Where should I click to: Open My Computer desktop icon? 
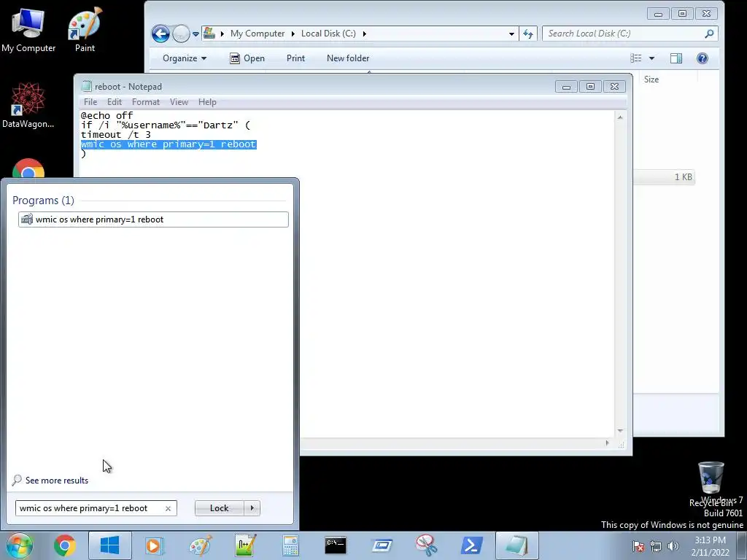[28, 29]
